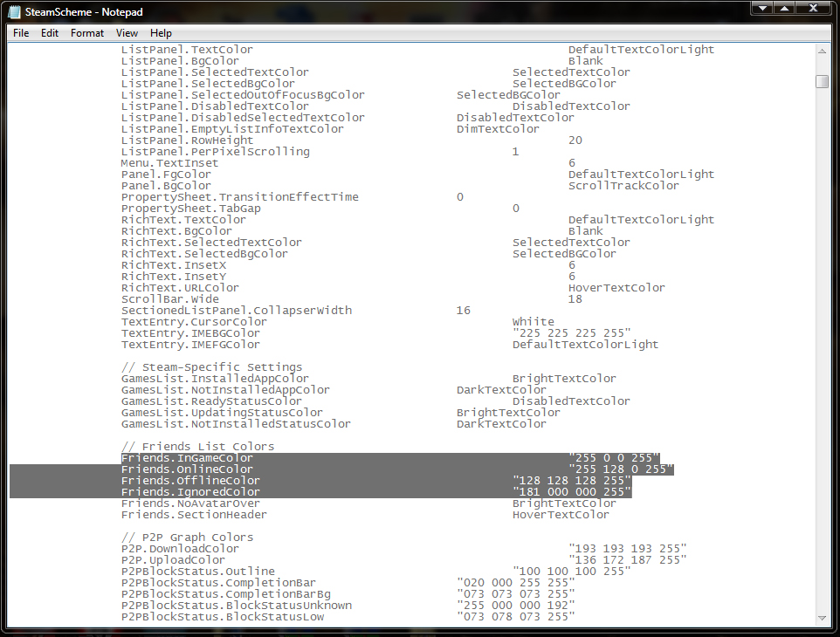Viewport: 840px width, 637px height.
Task: Click the text GamesList.NotInstalledAppColor
Action: (225, 390)
